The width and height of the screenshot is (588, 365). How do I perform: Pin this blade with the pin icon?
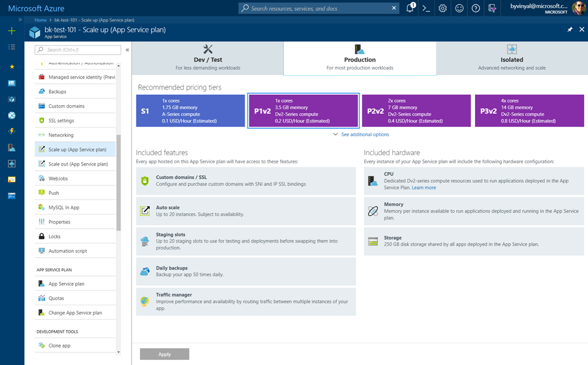(570, 29)
